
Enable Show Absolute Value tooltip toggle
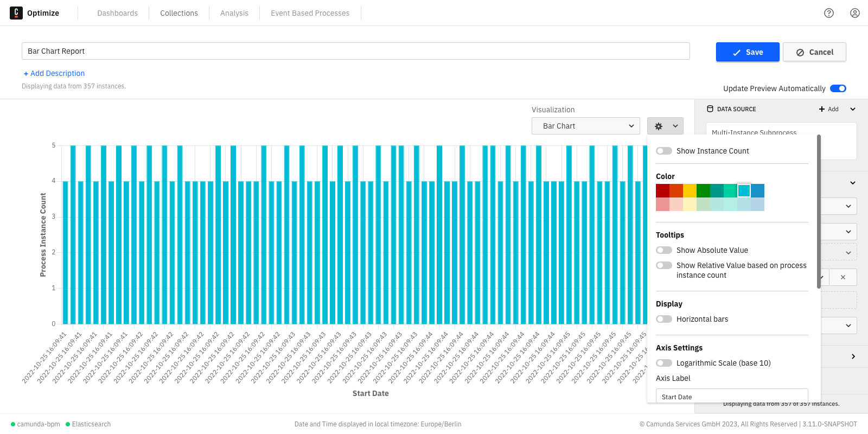click(664, 250)
